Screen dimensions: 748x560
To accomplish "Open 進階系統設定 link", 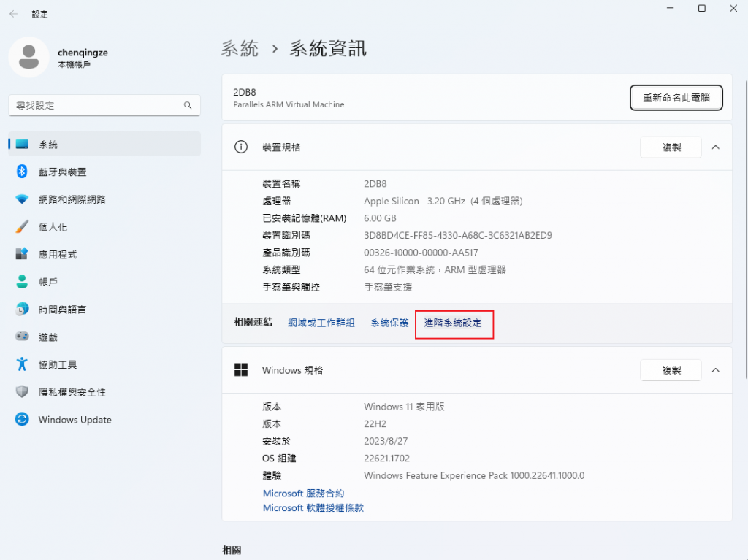I will (x=453, y=323).
